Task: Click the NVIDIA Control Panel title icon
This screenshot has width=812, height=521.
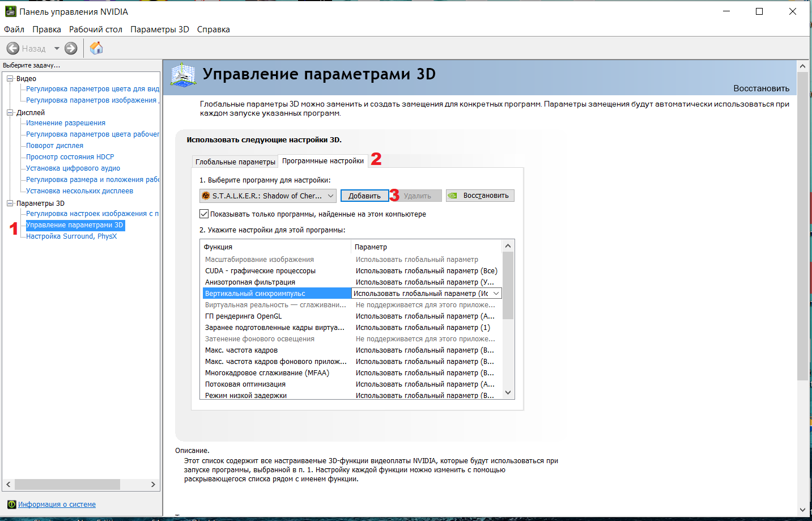Action: 10,11
